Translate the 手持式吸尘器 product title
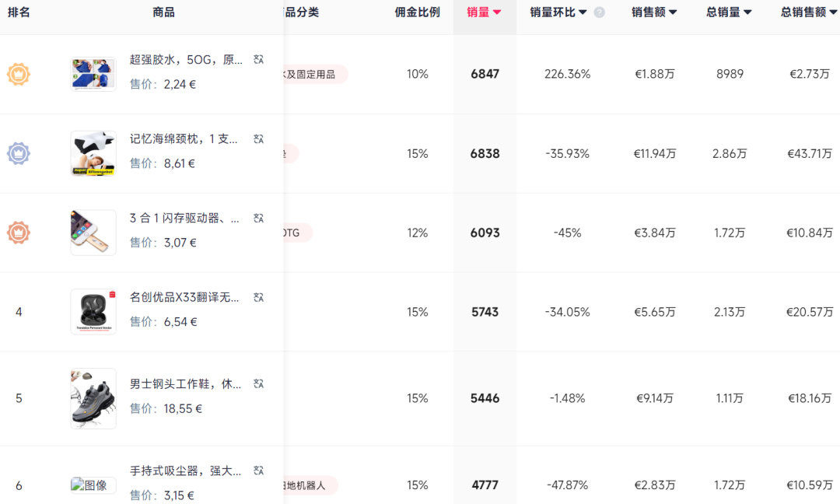Screen dimensions: 840x504 coord(259,471)
